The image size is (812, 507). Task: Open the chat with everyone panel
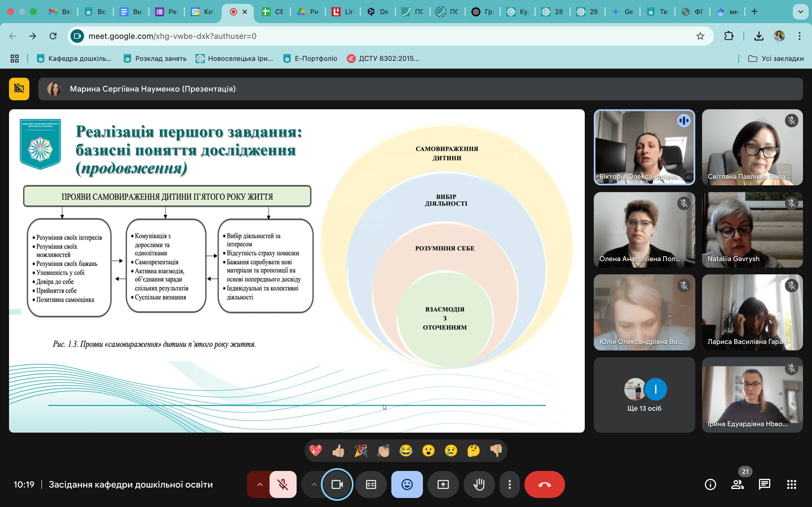[x=764, y=484]
